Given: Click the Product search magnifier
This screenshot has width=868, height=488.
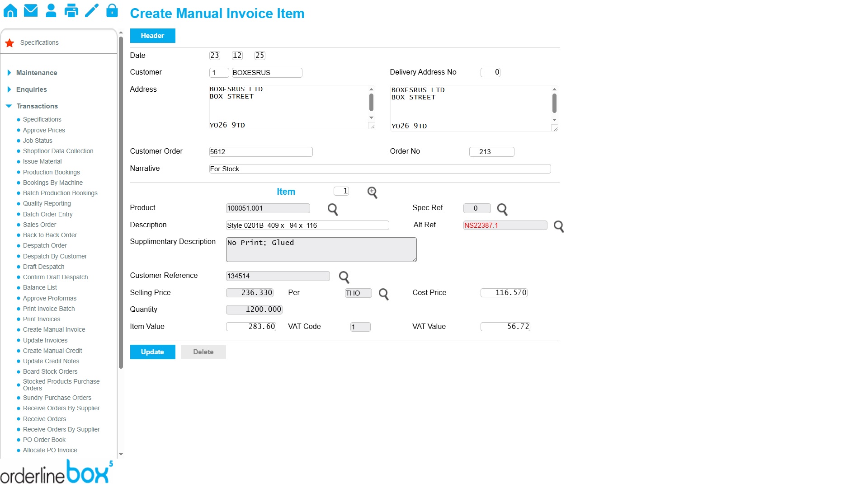Looking at the screenshot, I should pyautogui.click(x=333, y=209).
